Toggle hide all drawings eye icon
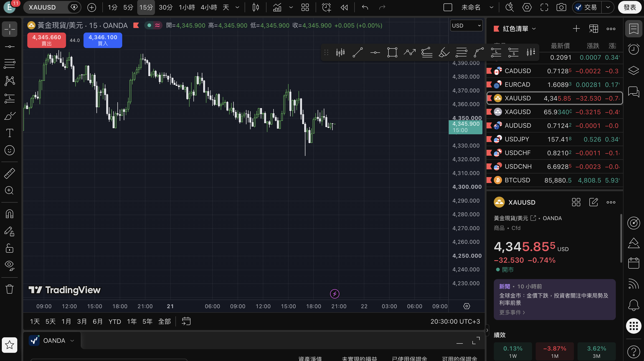The height and width of the screenshot is (361, 644). [x=10, y=265]
